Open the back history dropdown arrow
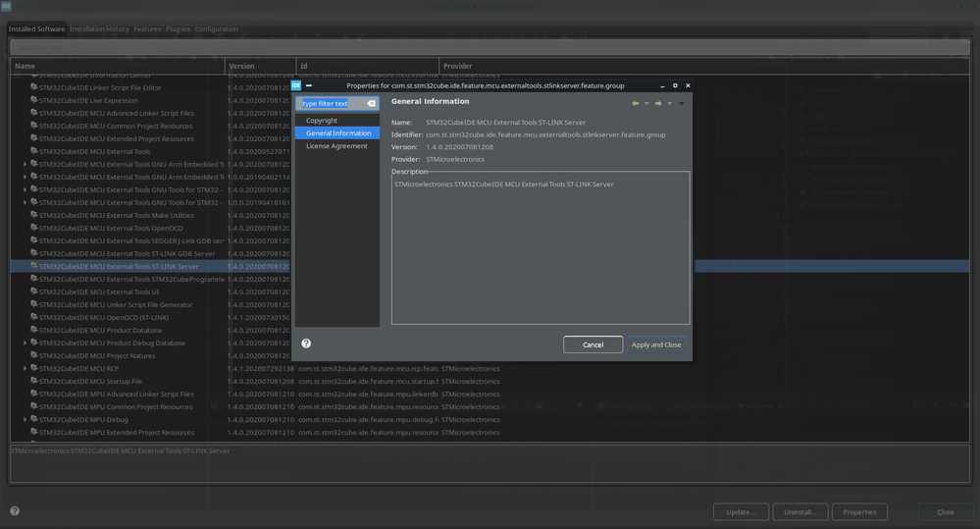 pos(646,104)
